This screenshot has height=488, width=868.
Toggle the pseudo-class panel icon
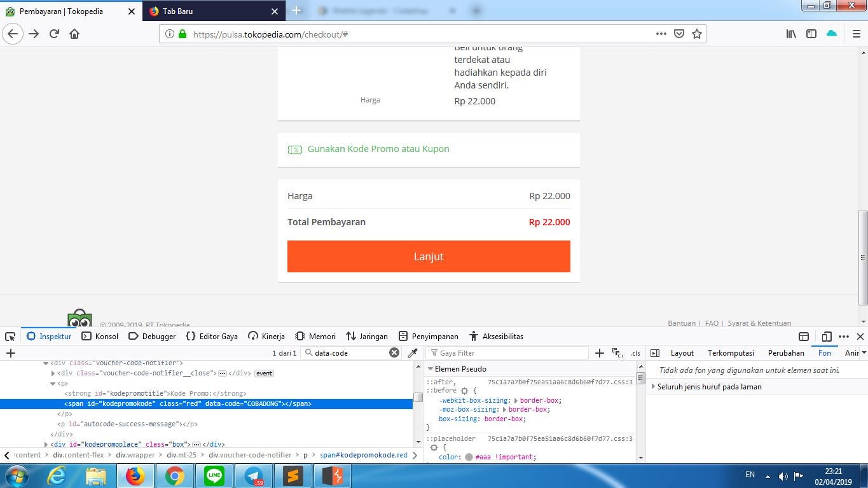pyautogui.click(x=617, y=354)
